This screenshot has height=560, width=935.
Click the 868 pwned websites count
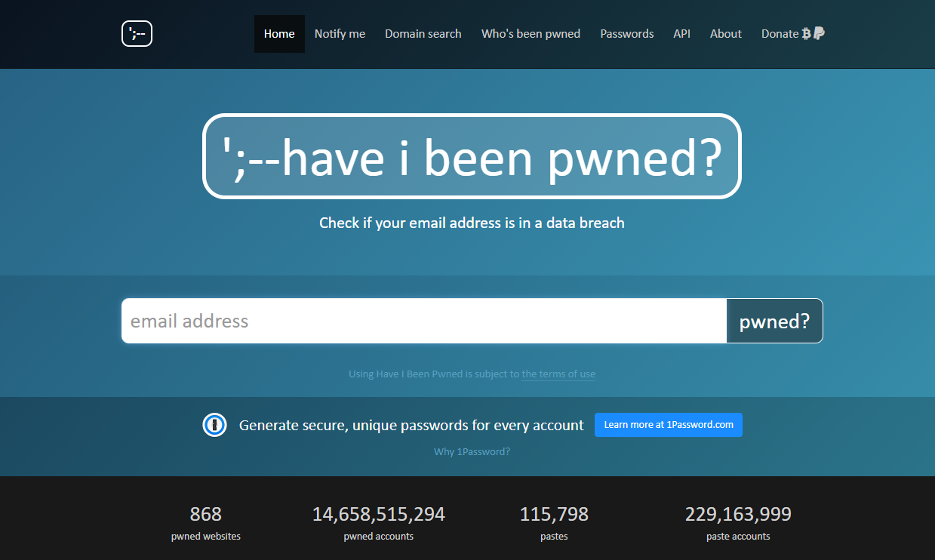point(206,515)
